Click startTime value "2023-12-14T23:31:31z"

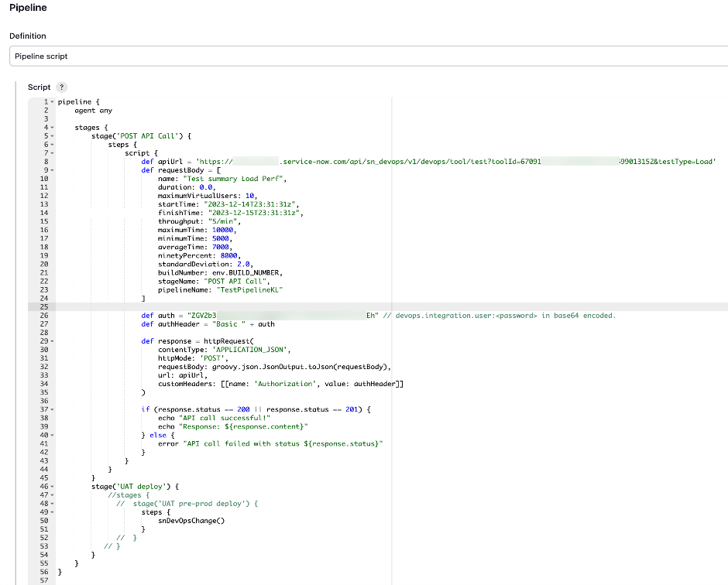250,204
